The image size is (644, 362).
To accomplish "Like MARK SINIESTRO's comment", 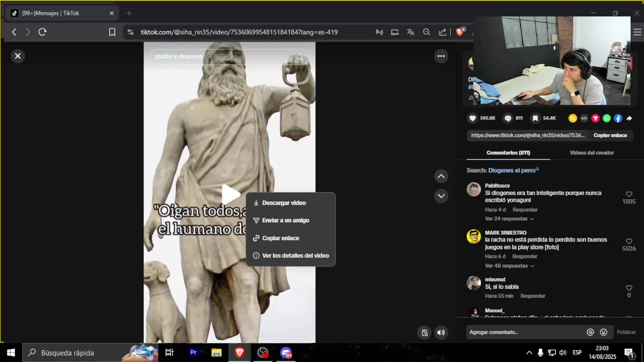I will pos(629,241).
